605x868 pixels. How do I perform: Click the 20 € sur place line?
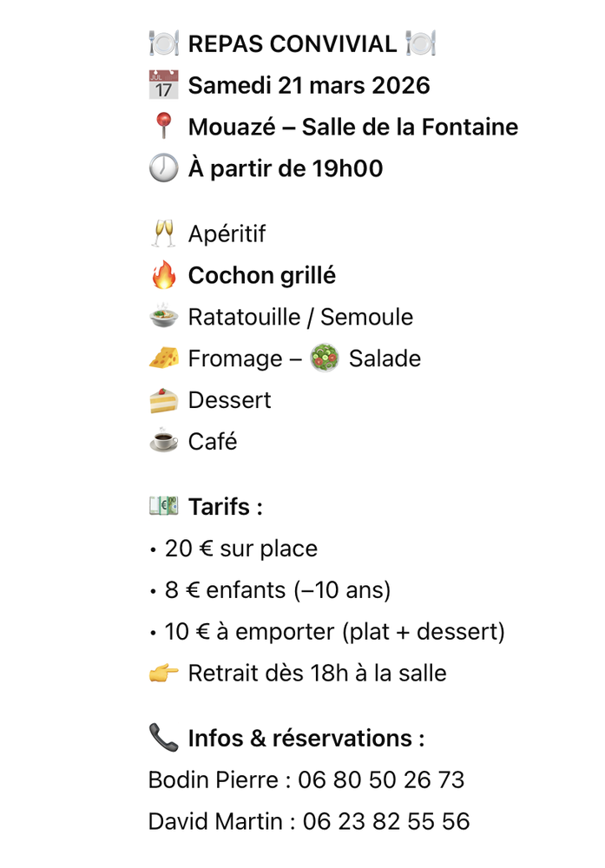[x=240, y=549]
